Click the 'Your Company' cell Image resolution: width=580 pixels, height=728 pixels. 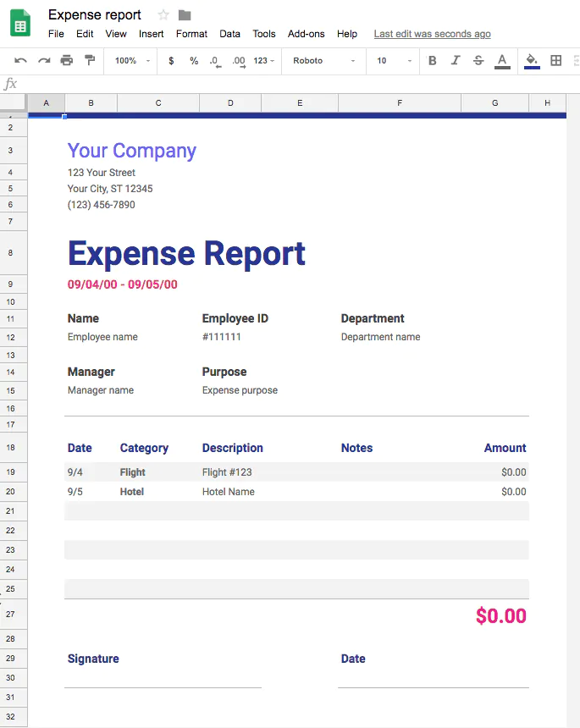[132, 151]
